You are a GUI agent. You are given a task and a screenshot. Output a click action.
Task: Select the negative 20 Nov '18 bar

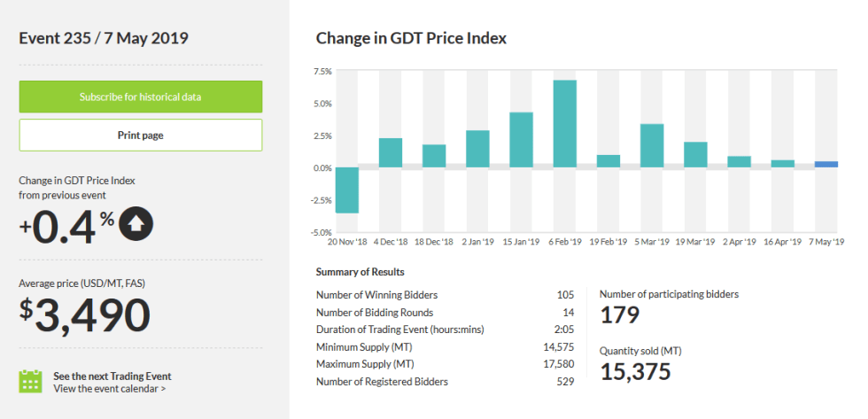[346, 190]
